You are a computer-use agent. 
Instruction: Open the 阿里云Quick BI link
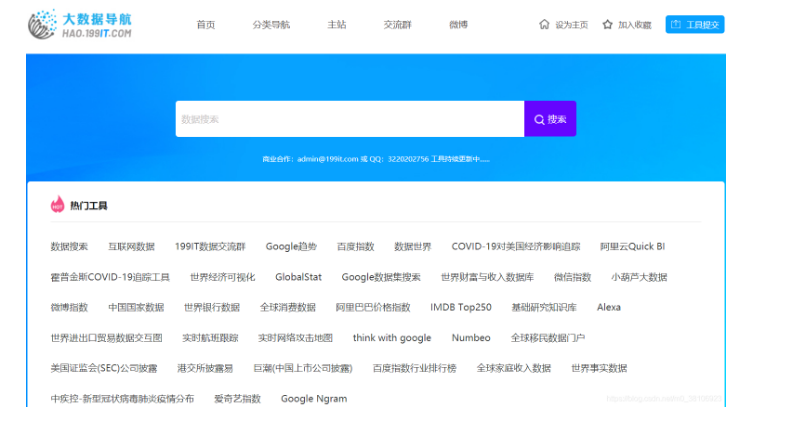632,247
